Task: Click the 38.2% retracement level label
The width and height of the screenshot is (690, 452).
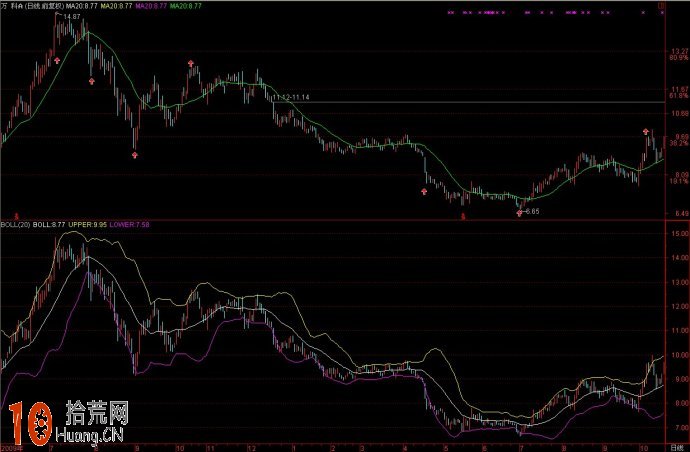Action: (678, 143)
